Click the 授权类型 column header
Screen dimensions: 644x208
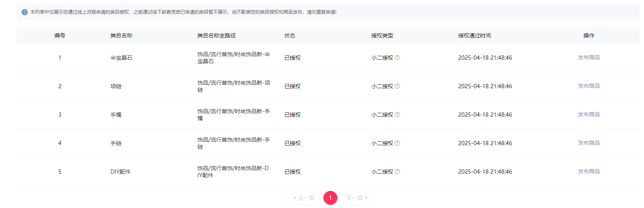(x=382, y=36)
